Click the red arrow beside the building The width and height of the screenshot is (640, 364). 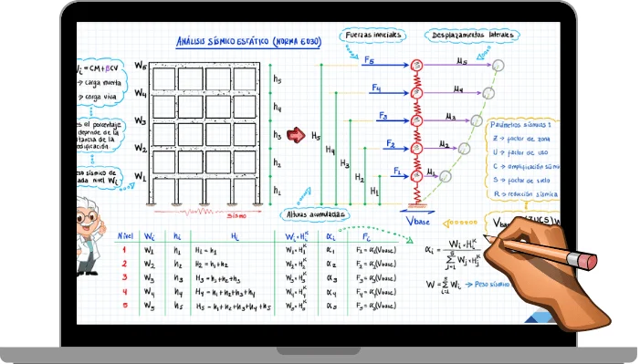(x=296, y=135)
